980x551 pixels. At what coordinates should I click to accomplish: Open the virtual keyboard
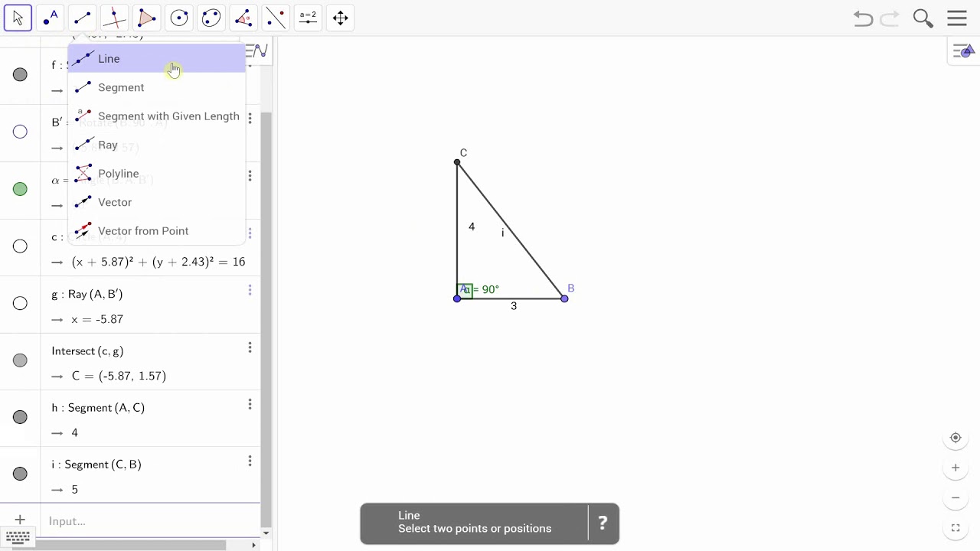[18, 537]
